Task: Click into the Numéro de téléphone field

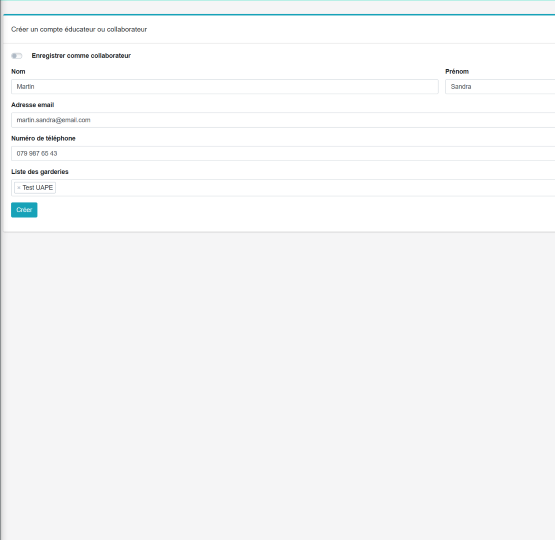Action: click(x=283, y=154)
